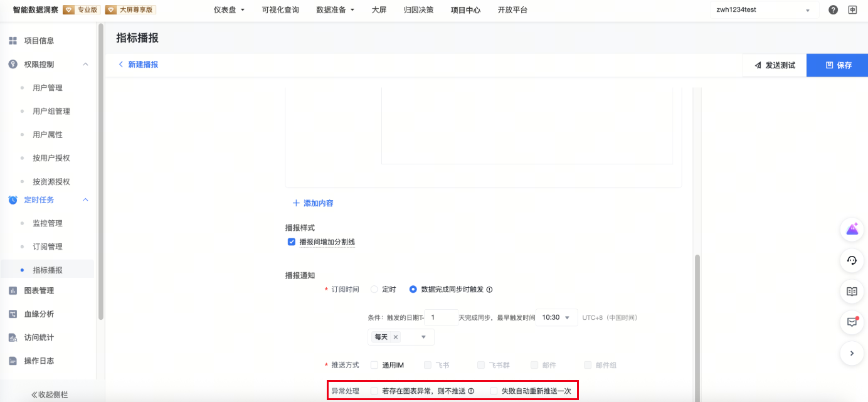
Task: Click the customer service headset icon
Action: 852,260
